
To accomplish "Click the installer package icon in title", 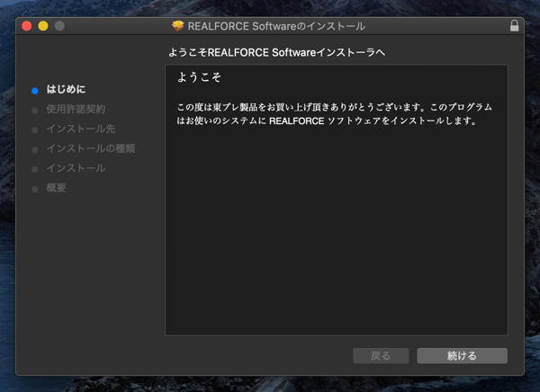I will pos(177,26).
